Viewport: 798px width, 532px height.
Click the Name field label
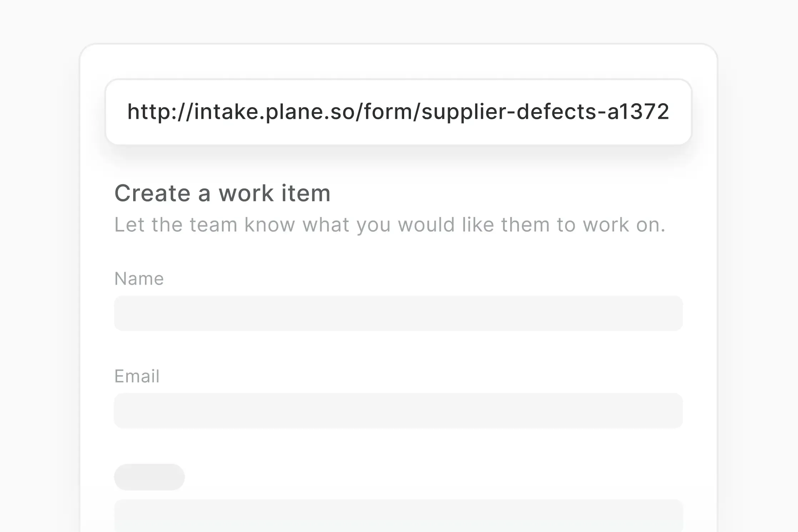(139, 278)
